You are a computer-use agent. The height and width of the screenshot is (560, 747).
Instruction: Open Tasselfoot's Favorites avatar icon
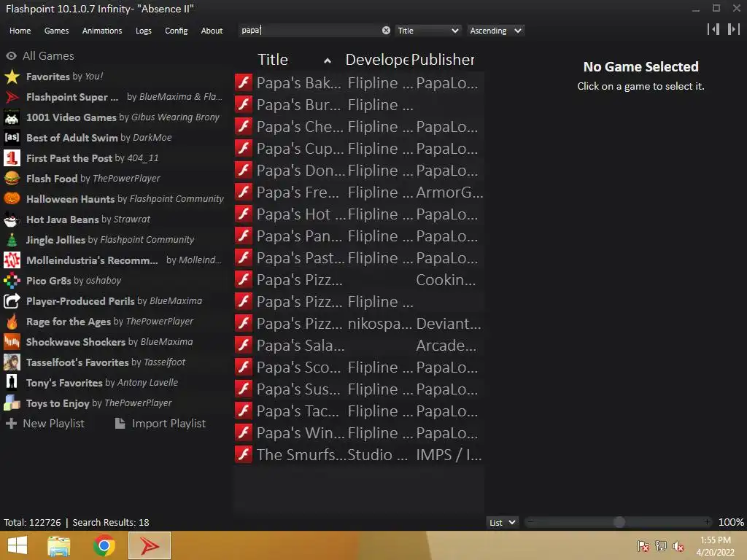(12, 362)
